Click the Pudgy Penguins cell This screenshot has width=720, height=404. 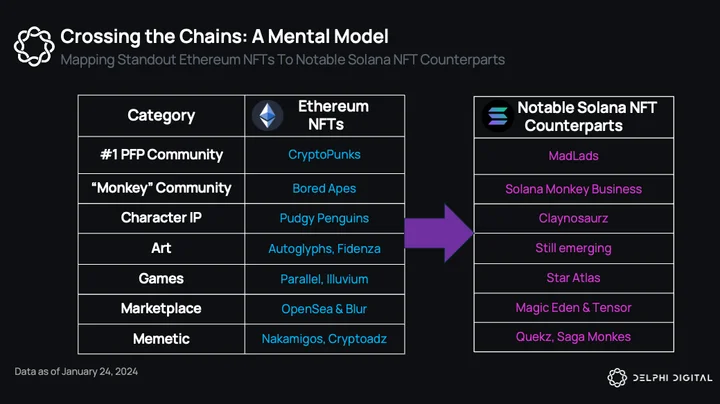(x=324, y=218)
